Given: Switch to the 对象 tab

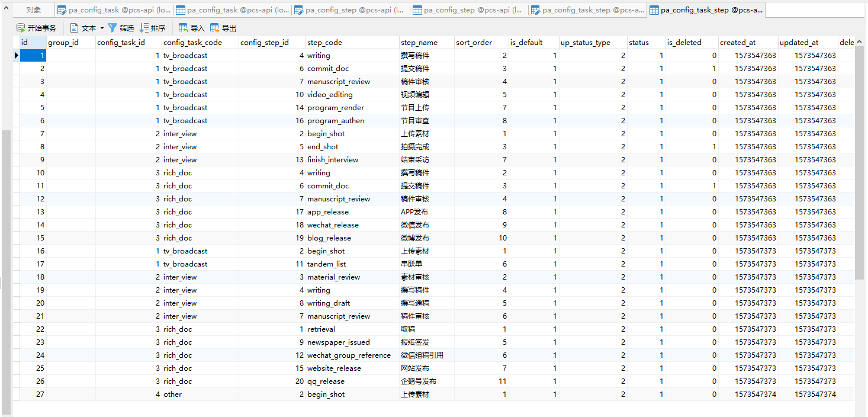Looking at the screenshot, I should 34,10.
